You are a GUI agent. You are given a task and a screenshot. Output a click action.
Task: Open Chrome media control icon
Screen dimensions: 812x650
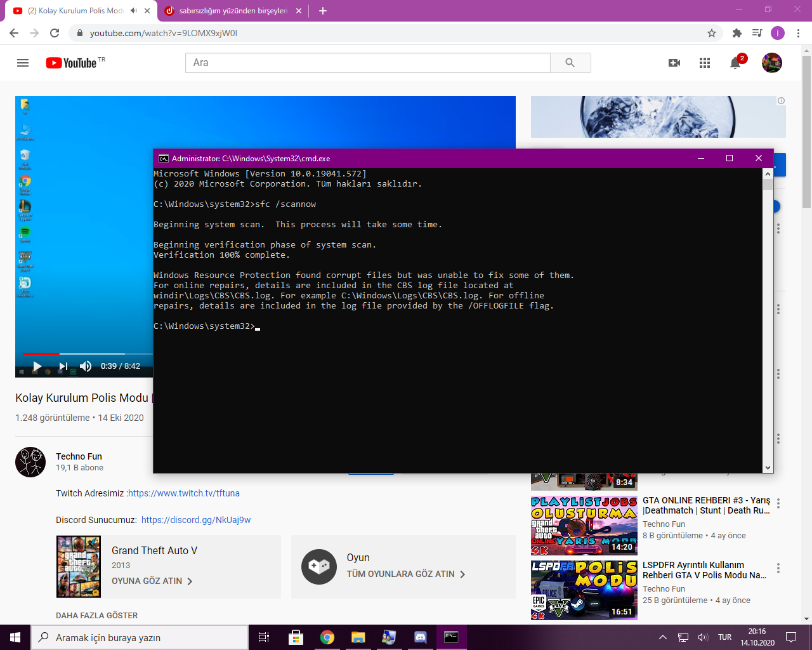pyautogui.click(x=757, y=33)
